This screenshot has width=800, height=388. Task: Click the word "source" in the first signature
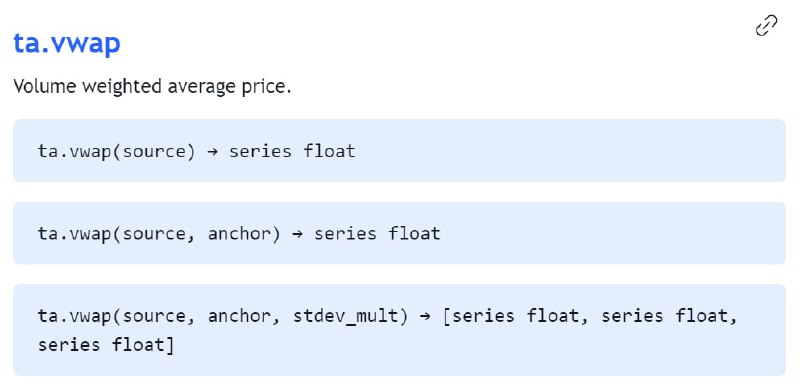point(155,151)
